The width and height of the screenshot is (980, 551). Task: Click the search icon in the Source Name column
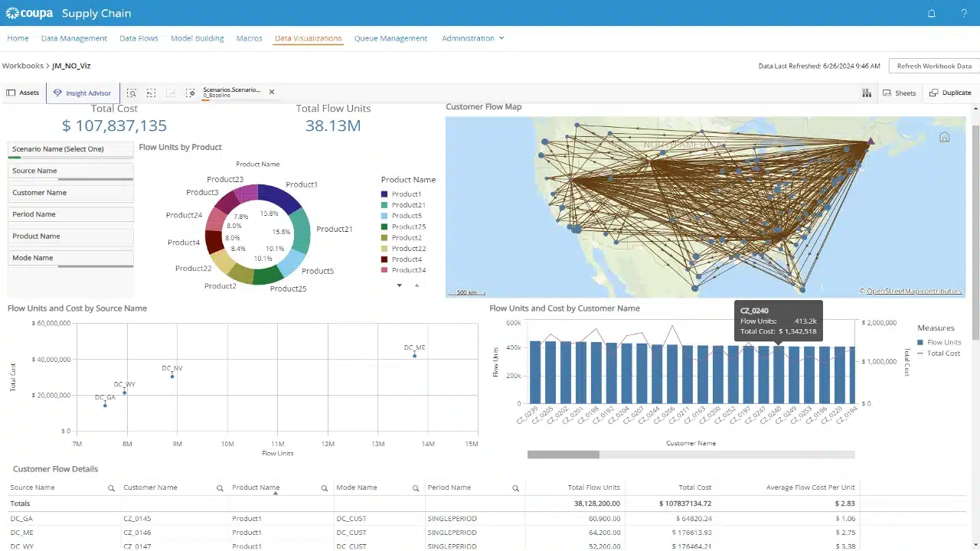pyautogui.click(x=111, y=487)
